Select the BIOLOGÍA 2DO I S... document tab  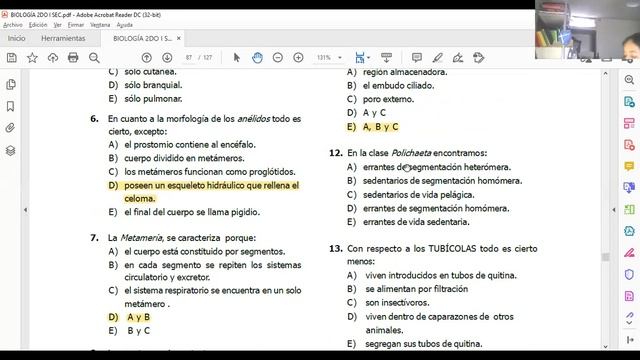[x=142, y=38]
